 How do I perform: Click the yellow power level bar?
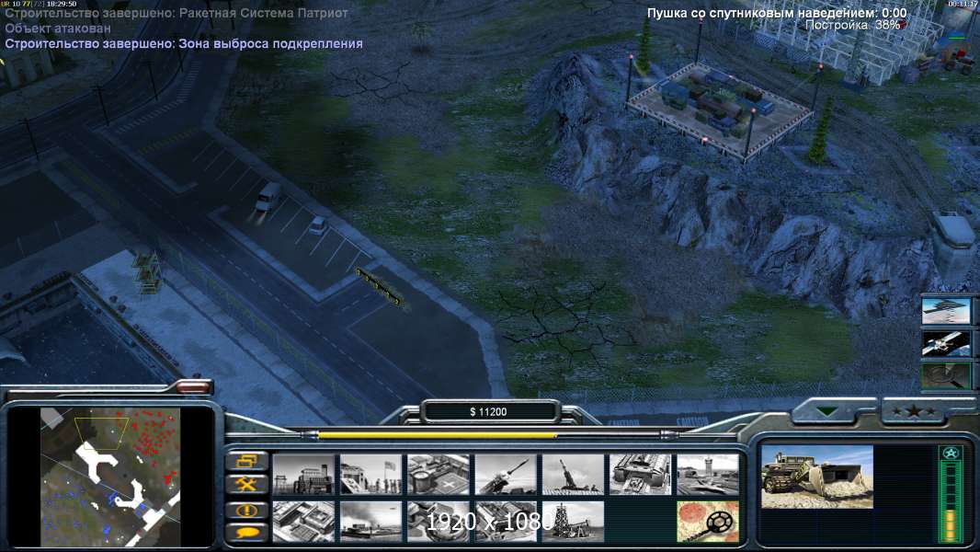click(x=438, y=435)
